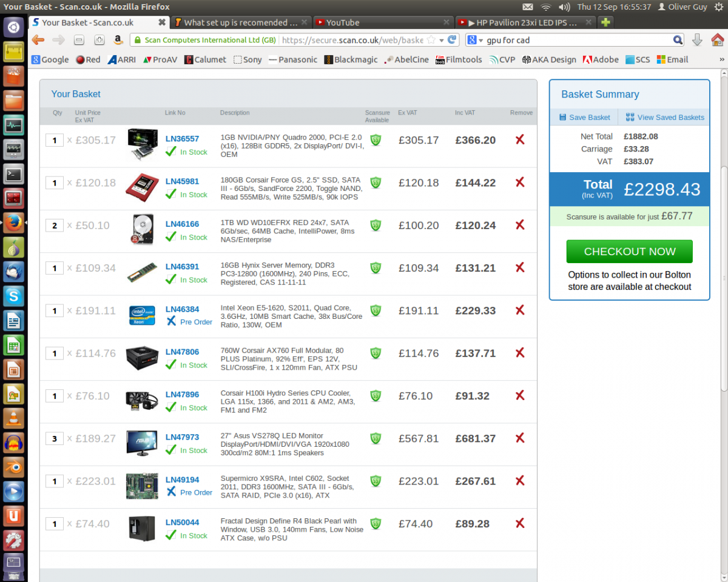
Task: Open System Monitor from the launcher
Action: [14, 125]
